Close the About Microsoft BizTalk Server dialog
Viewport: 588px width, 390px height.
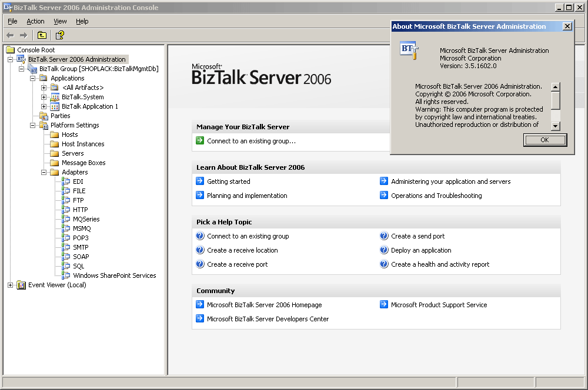click(567, 26)
